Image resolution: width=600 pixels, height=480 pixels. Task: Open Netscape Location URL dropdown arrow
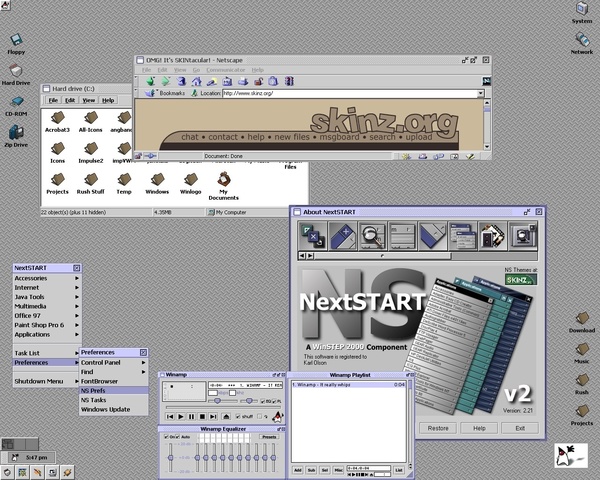click(x=480, y=93)
